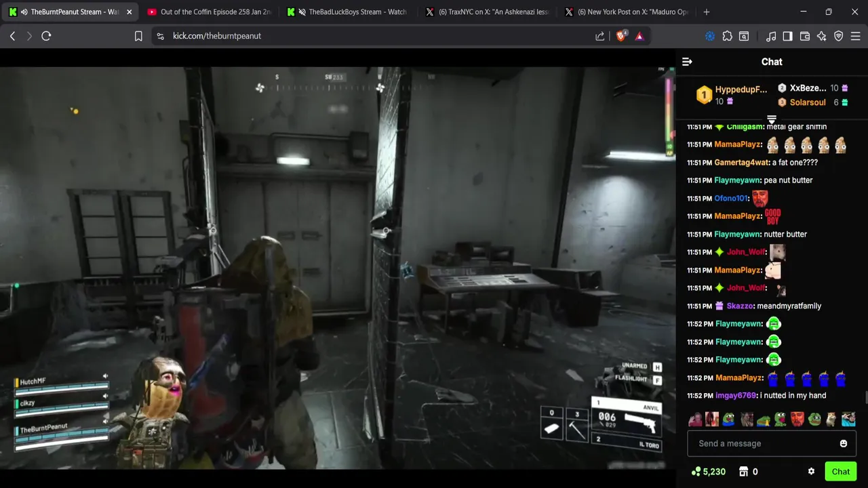Open channel points balance 5,230
868x488 pixels.
[709, 472]
